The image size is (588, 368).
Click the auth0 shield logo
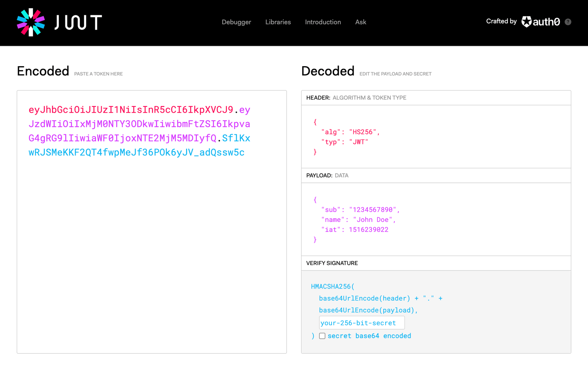coord(526,22)
